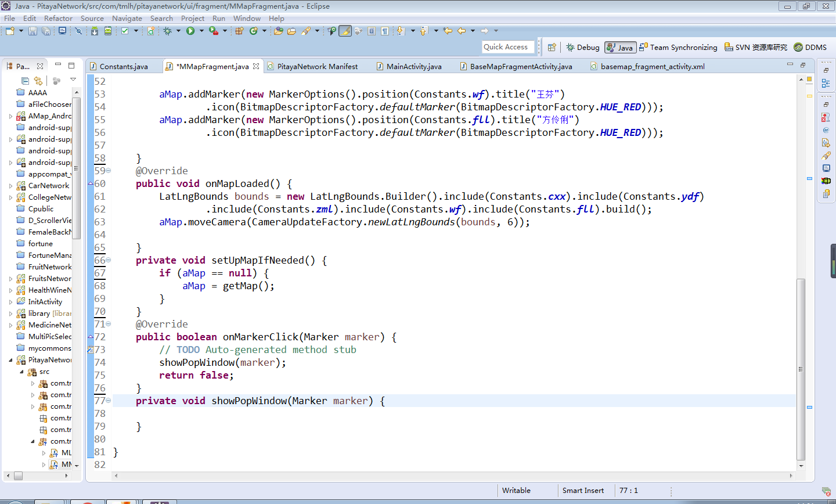Click the Writable status bar label
The image size is (836, 504).
pos(516,491)
